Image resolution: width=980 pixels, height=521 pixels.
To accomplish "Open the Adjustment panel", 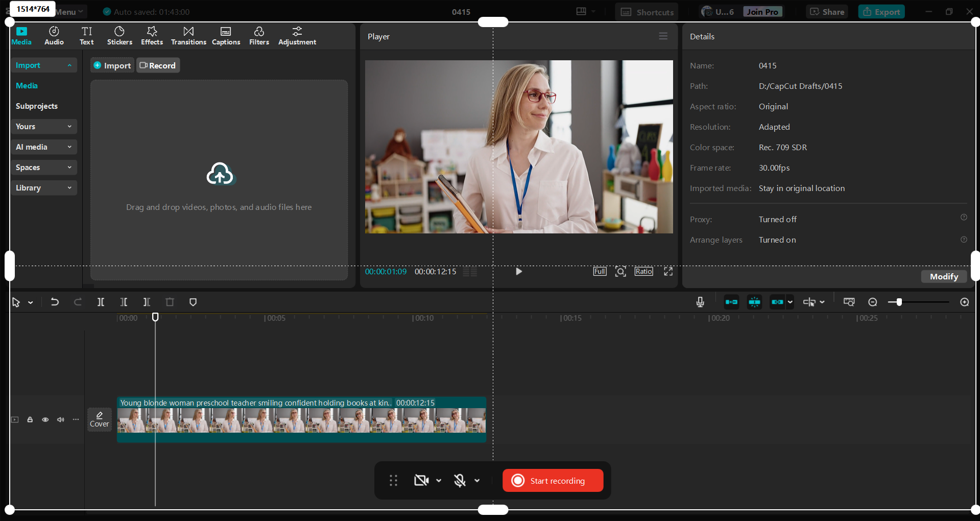I will 297,35.
